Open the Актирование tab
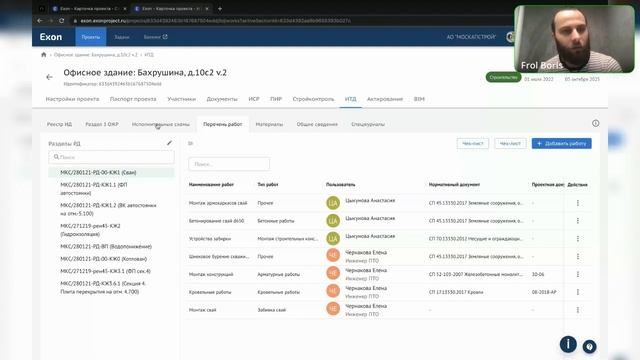Image resolution: width=640 pixels, height=360 pixels. tap(385, 99)
